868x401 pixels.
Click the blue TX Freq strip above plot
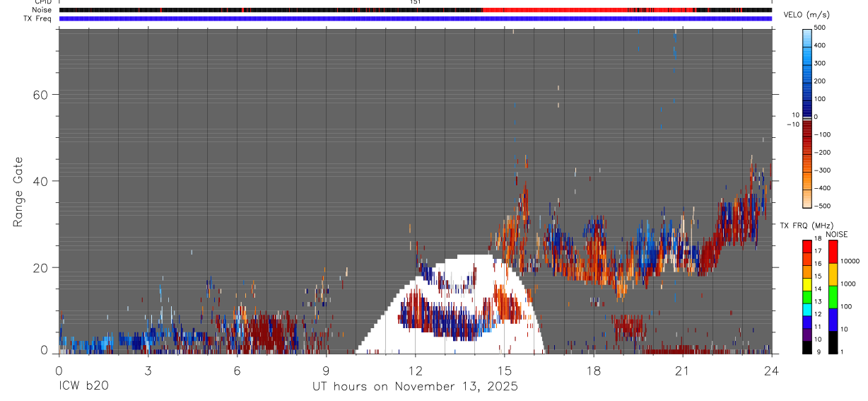(x=416, y=18)
